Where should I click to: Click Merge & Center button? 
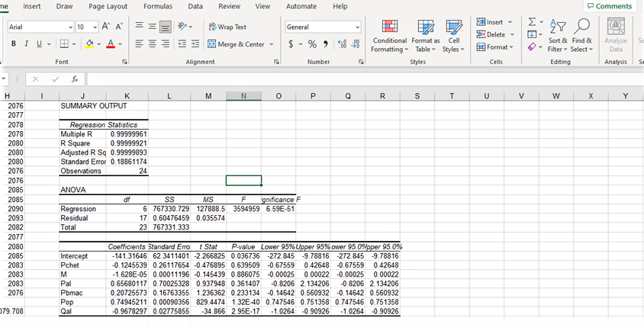(237, 44)
